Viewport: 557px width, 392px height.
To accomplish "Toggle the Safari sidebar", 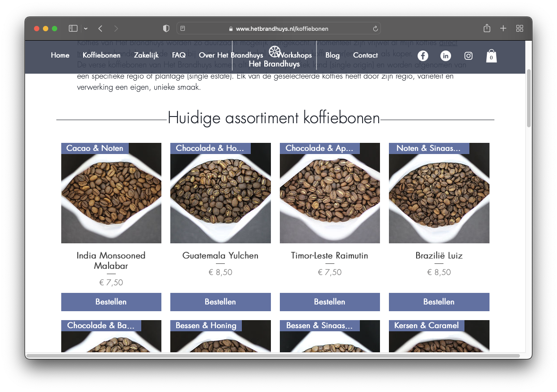I will tap(73, 29).
